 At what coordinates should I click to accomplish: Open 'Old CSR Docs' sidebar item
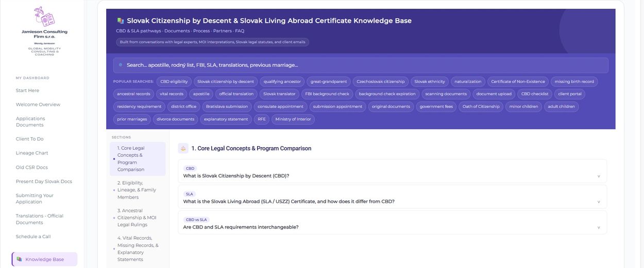[31, 167]
